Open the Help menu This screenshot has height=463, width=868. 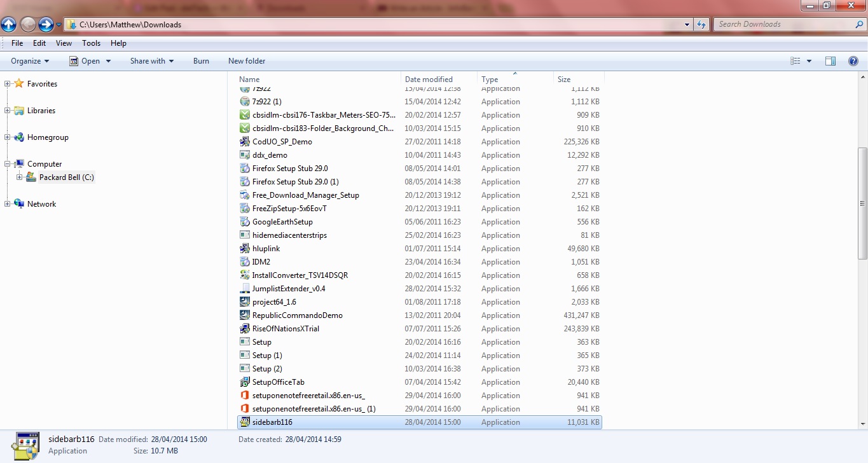coord(118,43)
